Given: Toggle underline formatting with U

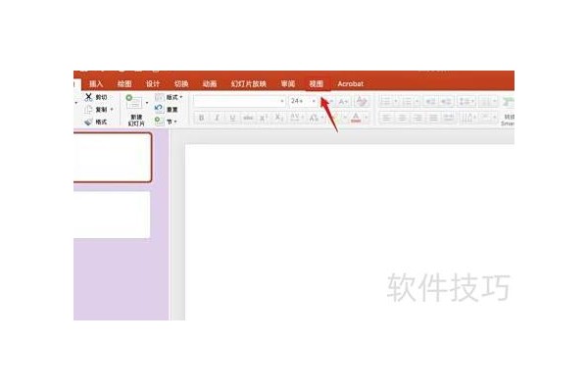Looking at the screenshot, I should click(232, 119).
